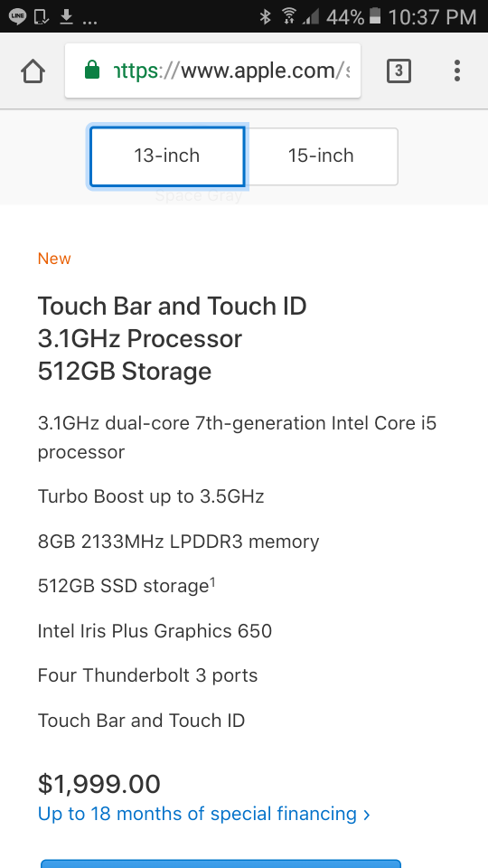Tap the chevron after special financing
The height and width of the screenshot is (868, 488).
point(366,815)
